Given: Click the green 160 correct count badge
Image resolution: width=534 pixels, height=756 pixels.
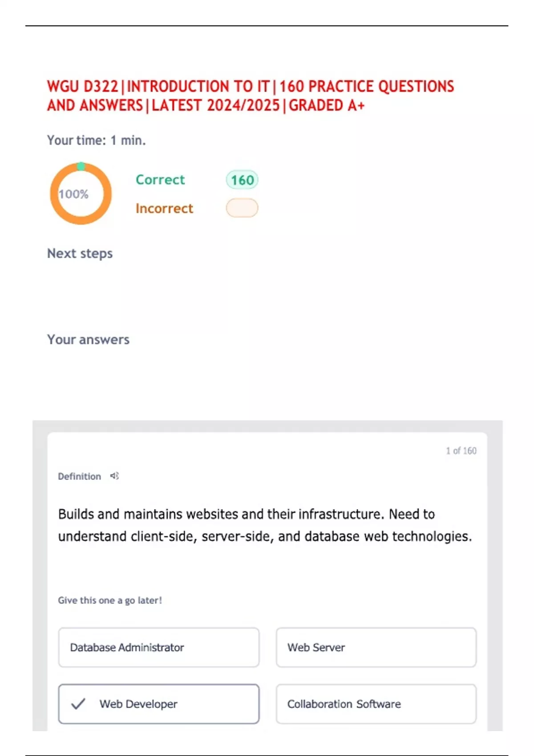Looking at the screenshot, I should coord(242,180).
